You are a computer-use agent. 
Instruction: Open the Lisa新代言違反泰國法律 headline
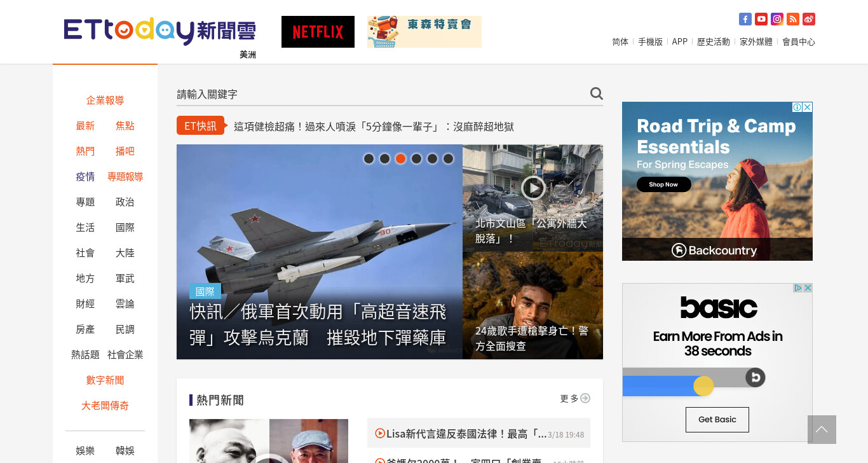pos(466,434)
